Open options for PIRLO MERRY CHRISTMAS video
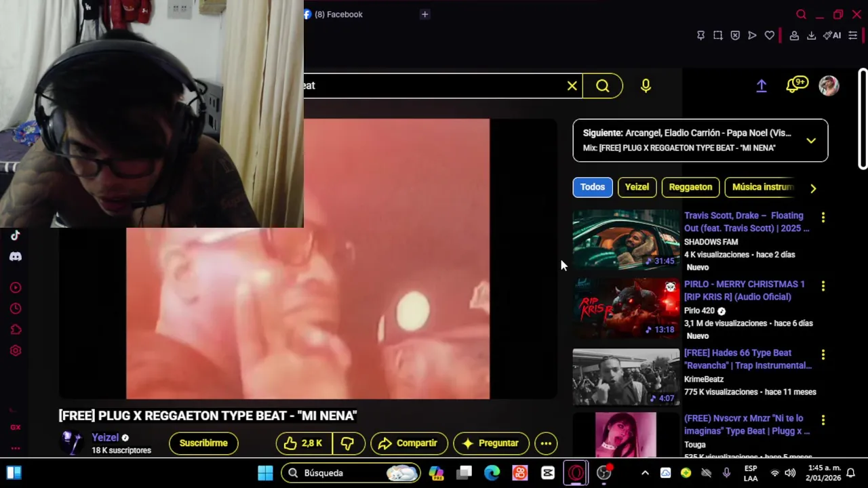The image size is (868, 488). 823,286
